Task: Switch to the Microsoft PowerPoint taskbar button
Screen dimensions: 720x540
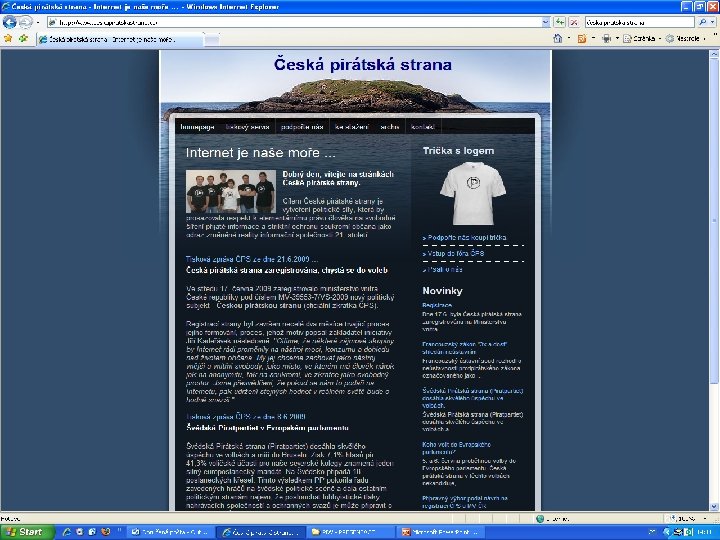Action: pyautogui.click(x=440, y=532)
